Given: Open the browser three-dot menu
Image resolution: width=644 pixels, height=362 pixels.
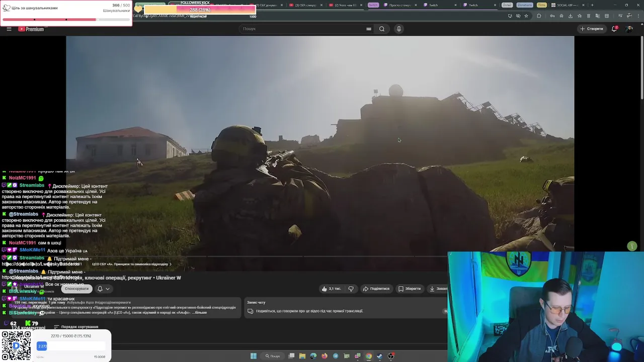Looking at the screenshot, I should pos(638,16).
